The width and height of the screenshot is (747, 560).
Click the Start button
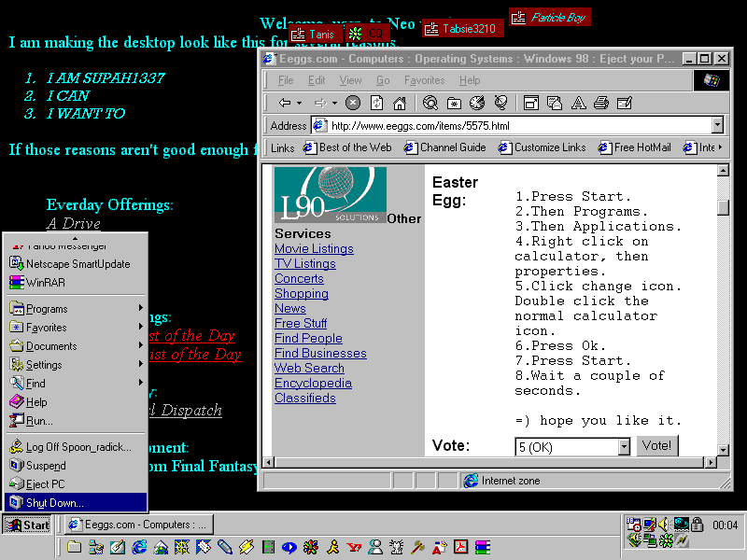pyautogui.click(x=28, y=525)
